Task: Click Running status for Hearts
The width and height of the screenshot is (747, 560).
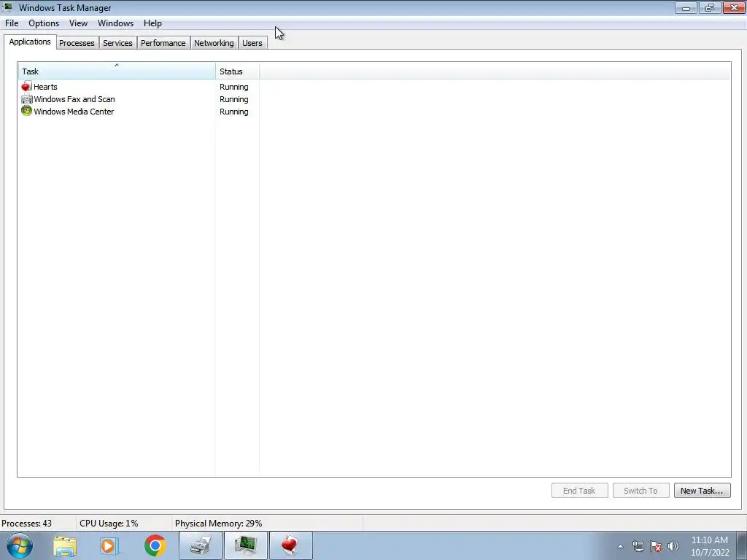Action: coord(234,87)
